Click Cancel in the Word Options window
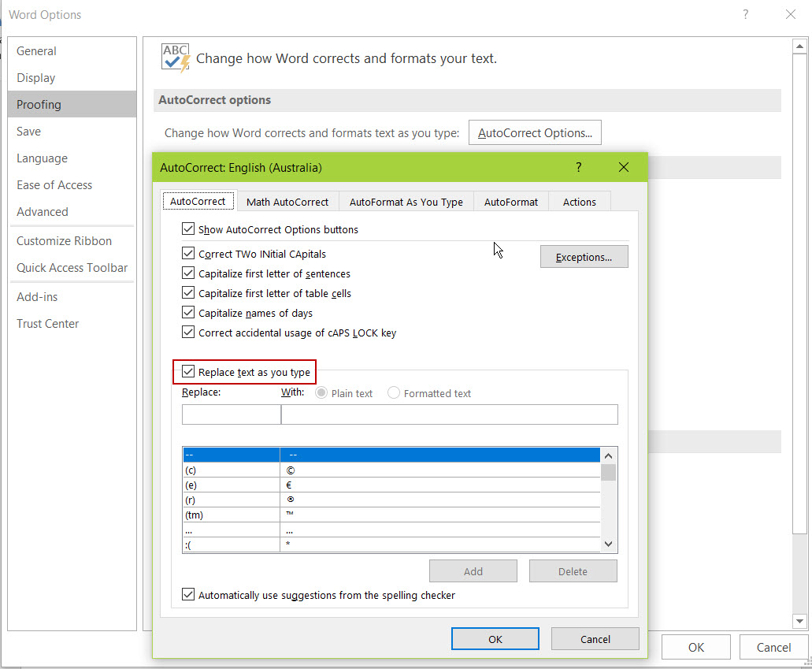This screenshot has width=812, height=669. pyautogui.click(x=773, y=647)
